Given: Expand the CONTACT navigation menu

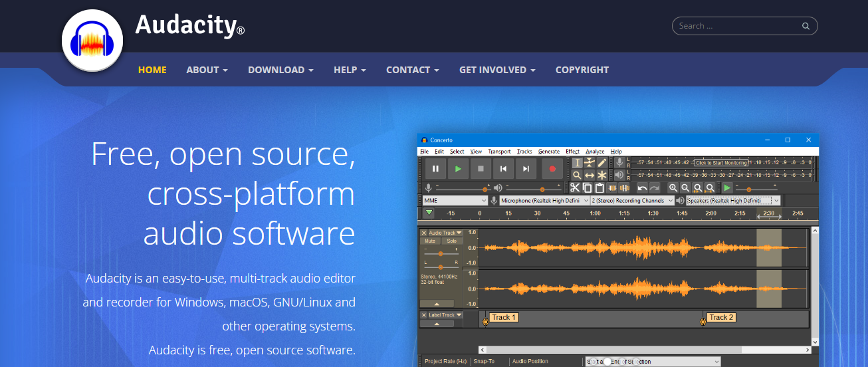Looking at the screenshot, I should pos(413,70).
